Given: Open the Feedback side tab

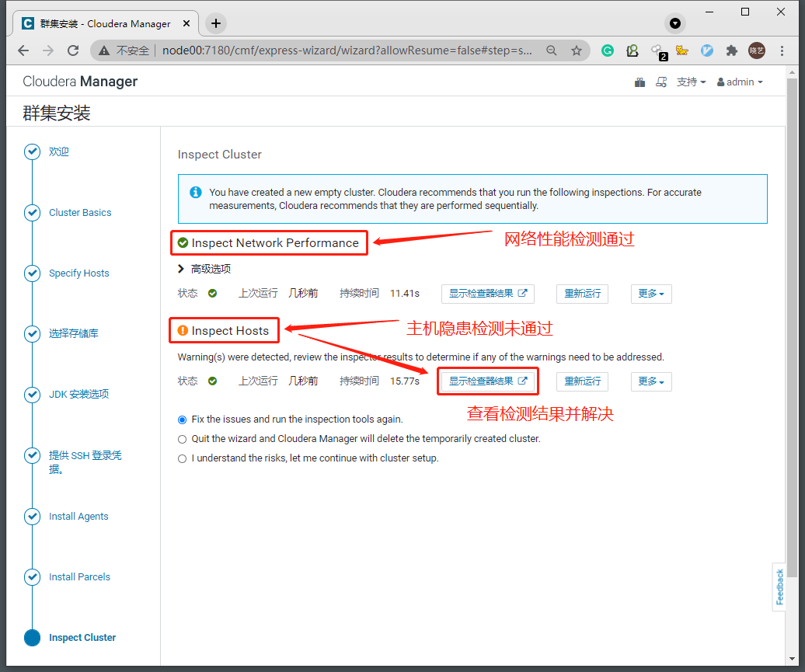Looking at the screenshot, I should pos(779,587).
